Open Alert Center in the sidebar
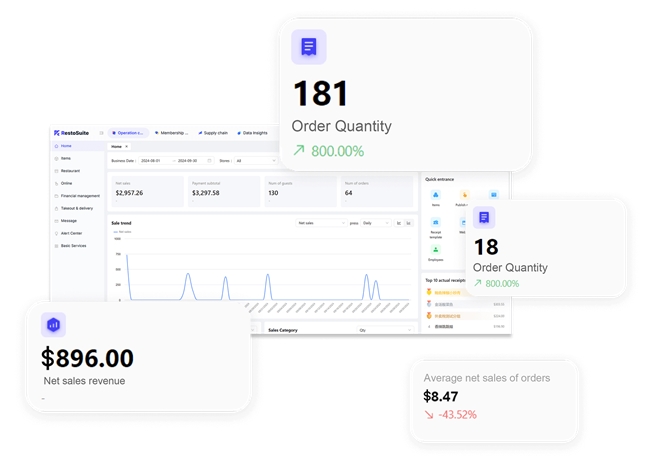The image size is (650, 456). pyautogui.click(x=71, y=233)
